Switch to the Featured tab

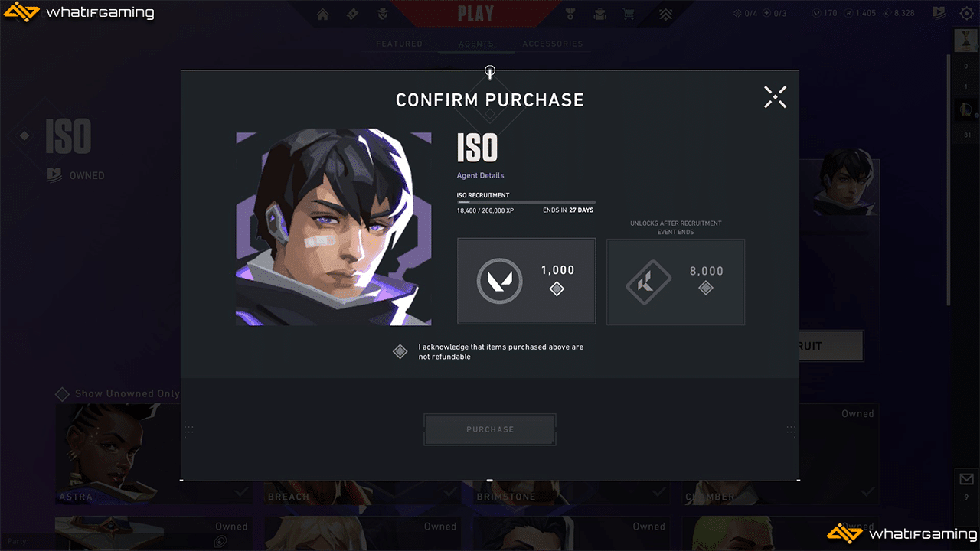(399, 44)
